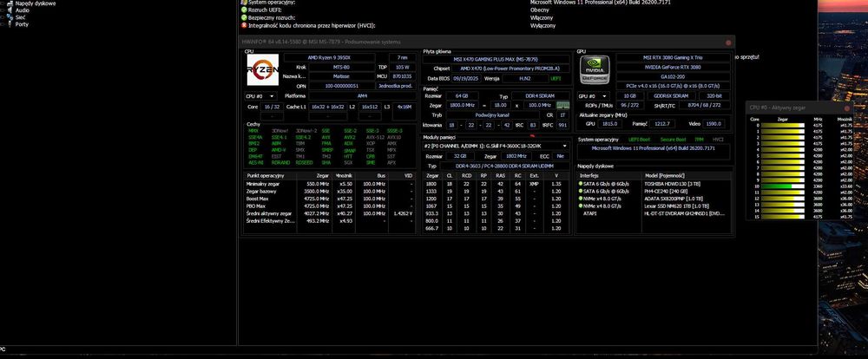Click the green check icon beside Rozruch UEFI
The image size is (868, 359).
pyautogui.click(x=244, y=10)
